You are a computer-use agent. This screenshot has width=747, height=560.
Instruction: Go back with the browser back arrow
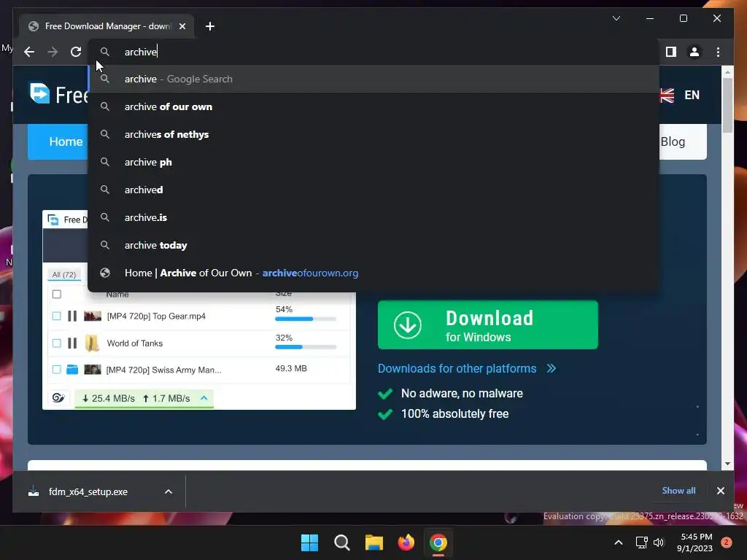coord(29,52)
